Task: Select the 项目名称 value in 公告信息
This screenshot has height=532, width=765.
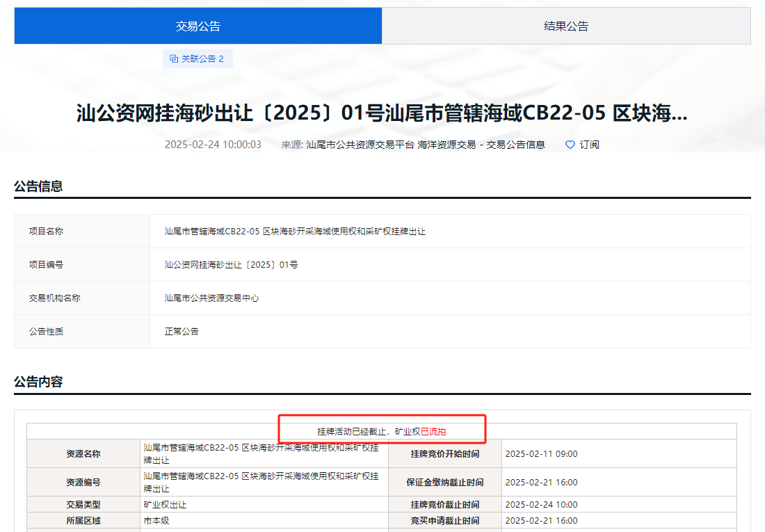Action: [x=295, y=232]
